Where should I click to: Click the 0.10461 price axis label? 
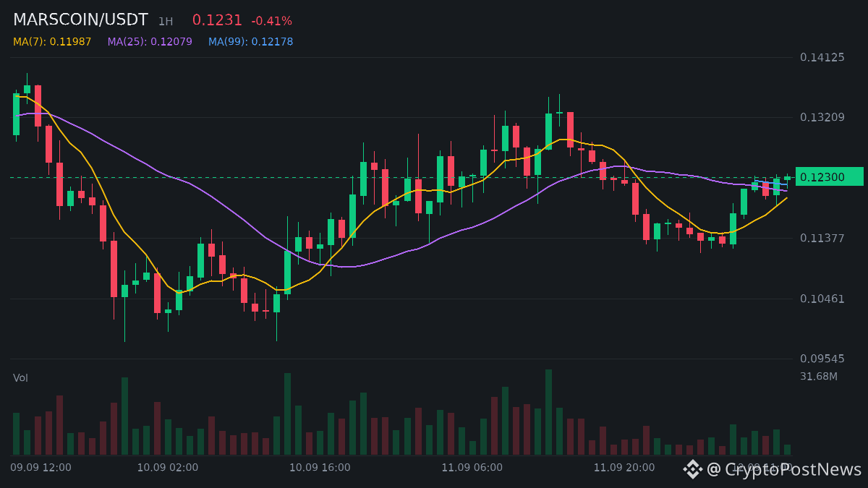tap(822, 298)
